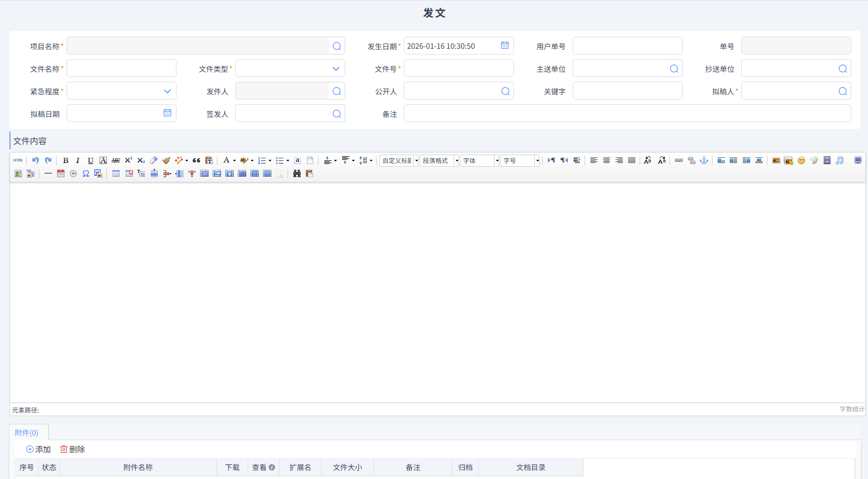Open the font color picker

(226, 160)
